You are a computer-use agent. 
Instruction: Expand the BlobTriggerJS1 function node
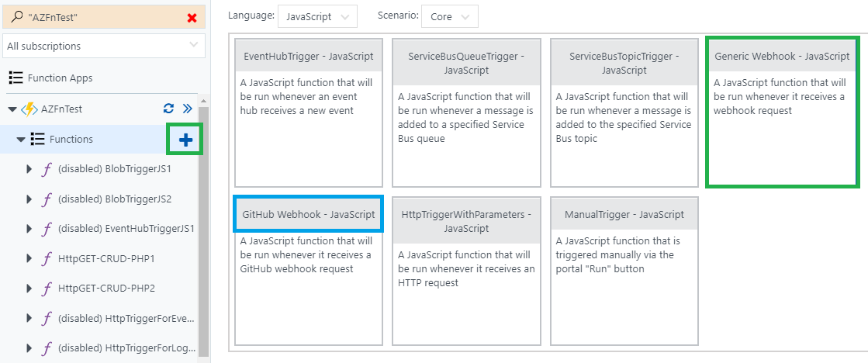pyautogui.click(x=29, y=169)
